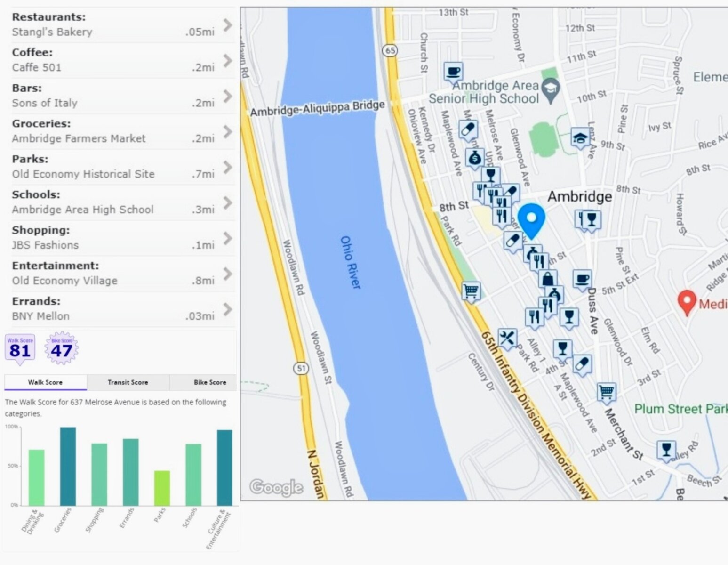
Task: Click the Groceries chart bar
Action: pyautogui.click(x=68, y=466)
